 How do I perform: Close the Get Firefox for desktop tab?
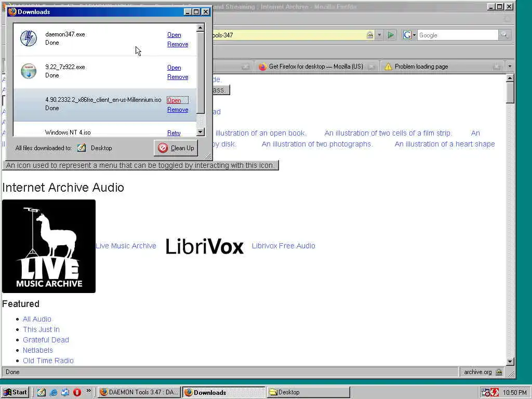[372, 66]
